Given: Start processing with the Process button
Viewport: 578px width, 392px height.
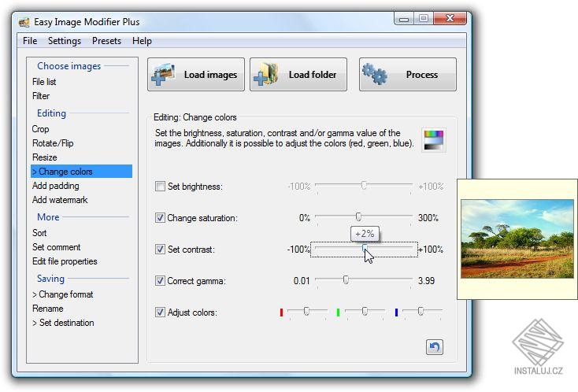Looking at the screenshot, I should (408, 75).
